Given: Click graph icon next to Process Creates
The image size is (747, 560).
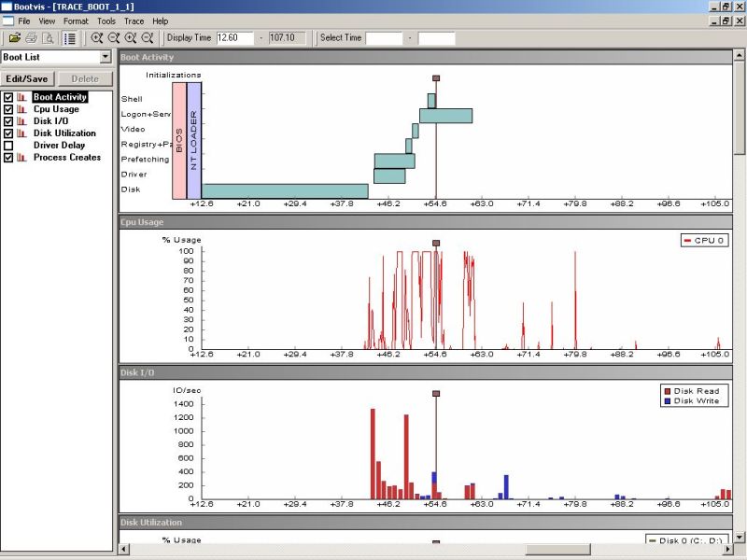Looking at the screenshot, I should click(x=21, y=157).
